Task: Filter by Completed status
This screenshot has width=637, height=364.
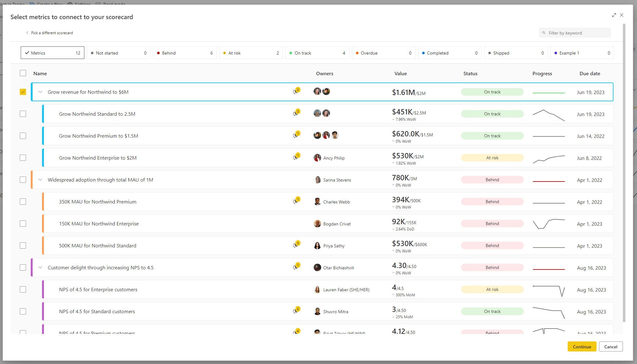Action: point(450,53)
